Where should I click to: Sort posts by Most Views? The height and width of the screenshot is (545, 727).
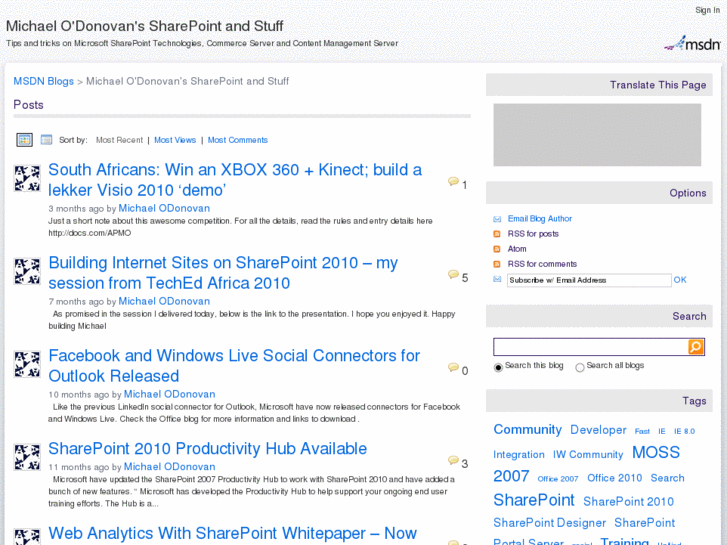(175, 140)
